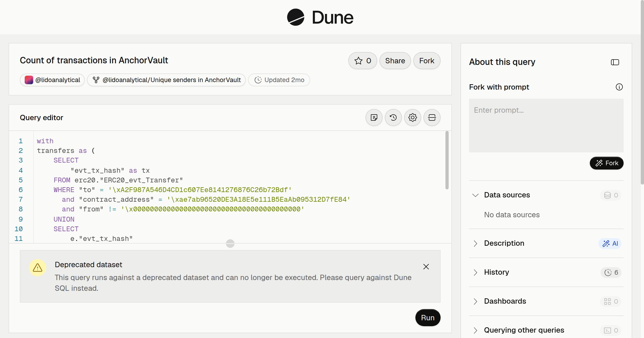644x338 pixels.
Task: Star this query
Action: tap(363, 61)
